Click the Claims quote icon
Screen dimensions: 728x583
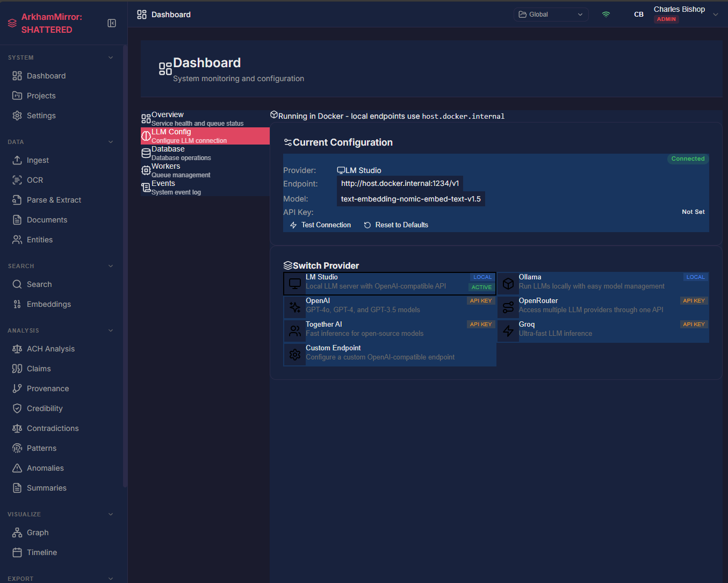pyautogui.click(x=17, y=369)
